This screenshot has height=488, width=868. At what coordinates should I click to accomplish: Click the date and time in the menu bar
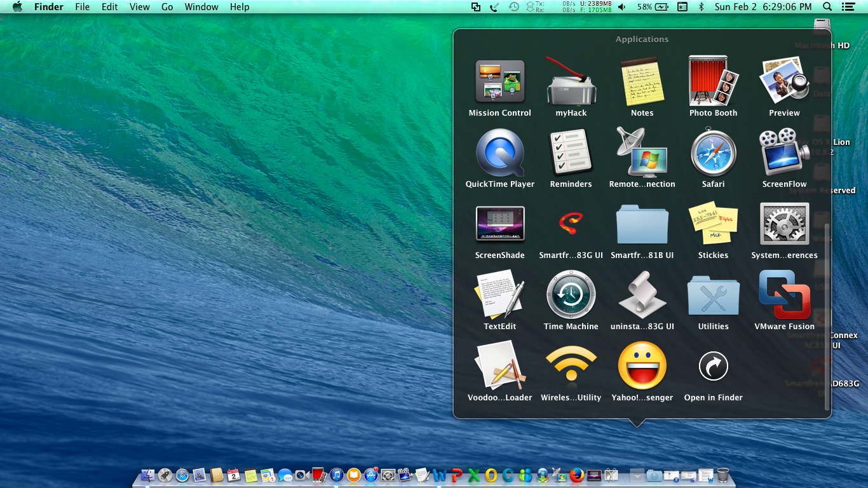763,7
